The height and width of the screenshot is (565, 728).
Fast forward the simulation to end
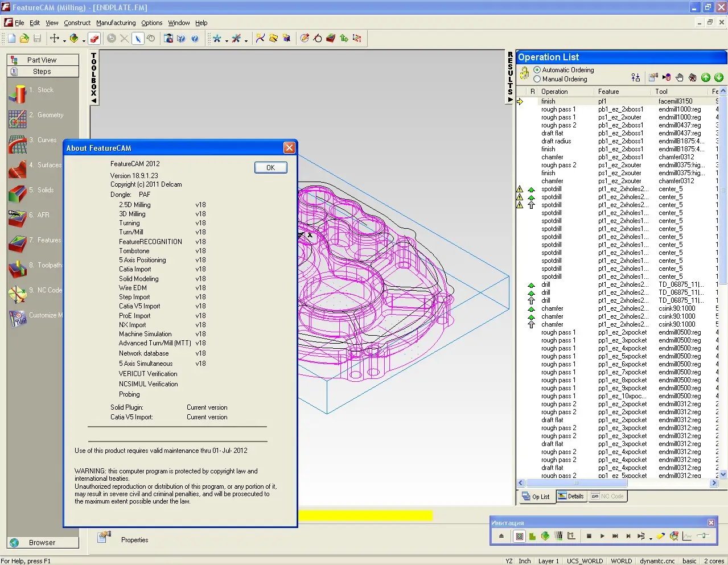pos(615,535)
